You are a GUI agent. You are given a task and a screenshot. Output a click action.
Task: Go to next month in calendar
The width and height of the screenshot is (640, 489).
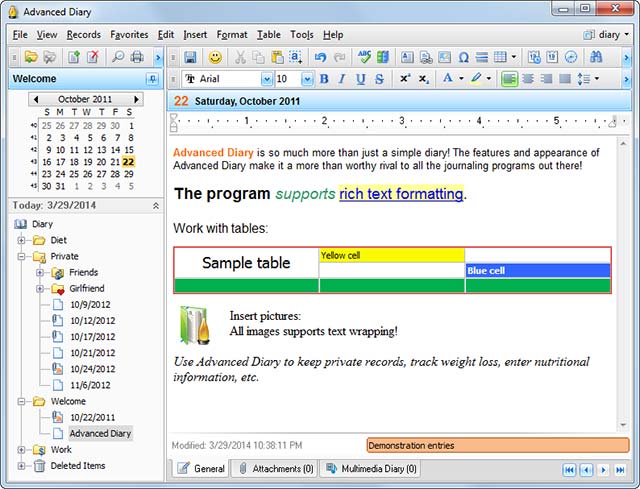[x=136, y=99]
